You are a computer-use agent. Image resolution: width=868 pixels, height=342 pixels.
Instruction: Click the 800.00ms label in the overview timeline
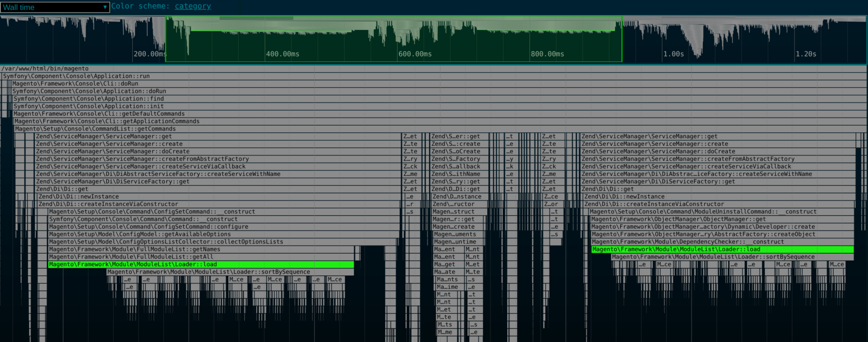[x=547, y=54]
